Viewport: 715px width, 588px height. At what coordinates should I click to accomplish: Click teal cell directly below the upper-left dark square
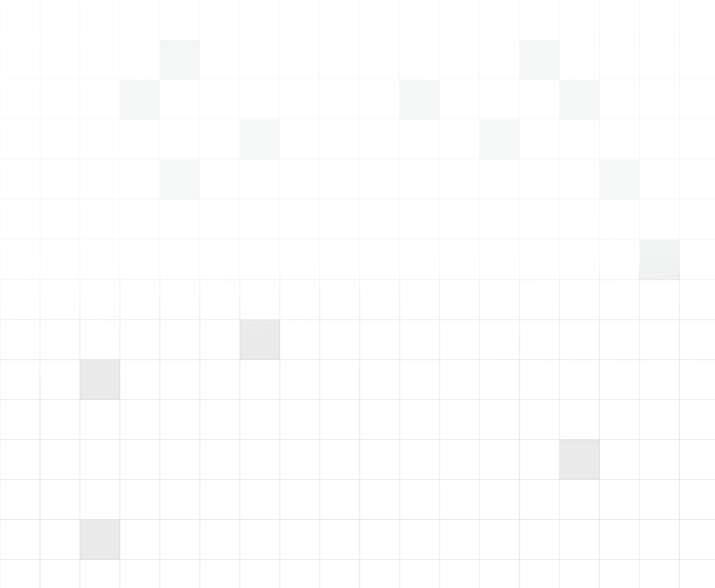[100, 420]
